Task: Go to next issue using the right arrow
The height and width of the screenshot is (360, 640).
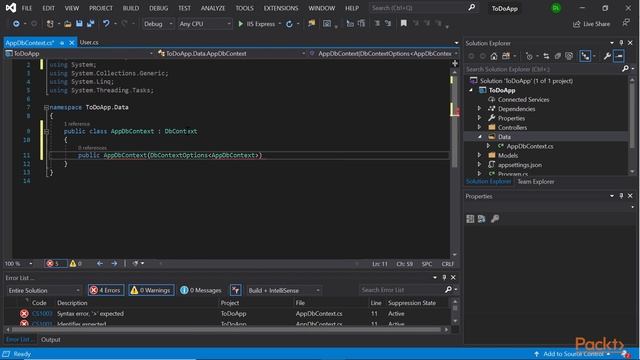Action: click(114, 264)
